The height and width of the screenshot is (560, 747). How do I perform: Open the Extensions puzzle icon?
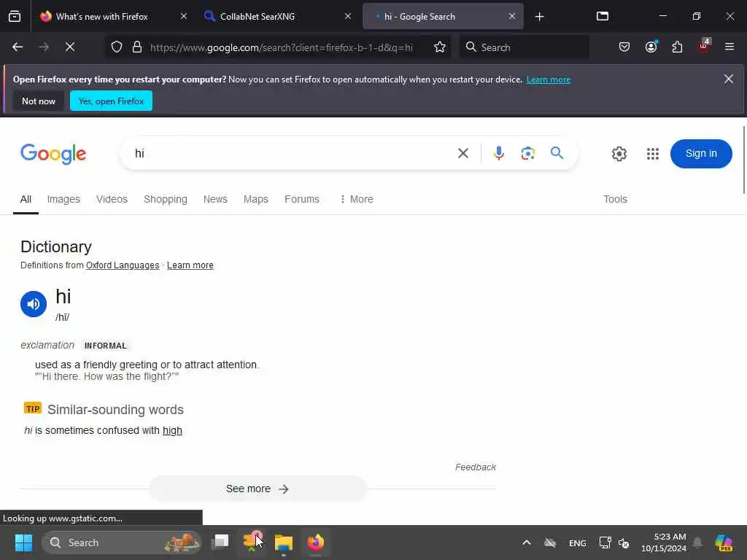pos(677,47)
